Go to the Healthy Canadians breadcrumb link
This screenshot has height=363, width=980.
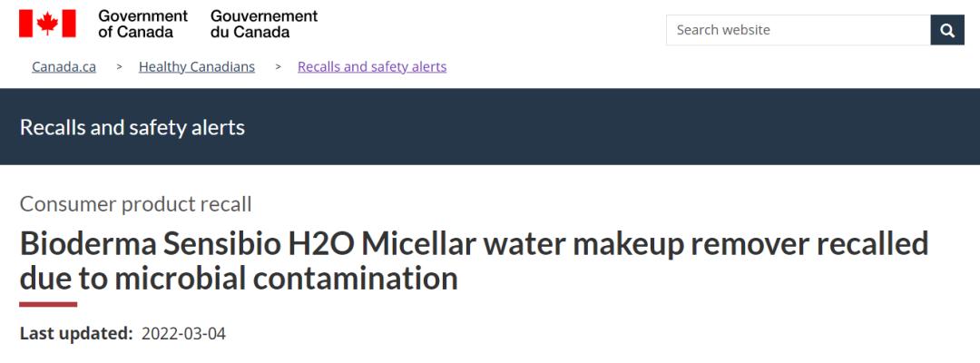point(197,67)
